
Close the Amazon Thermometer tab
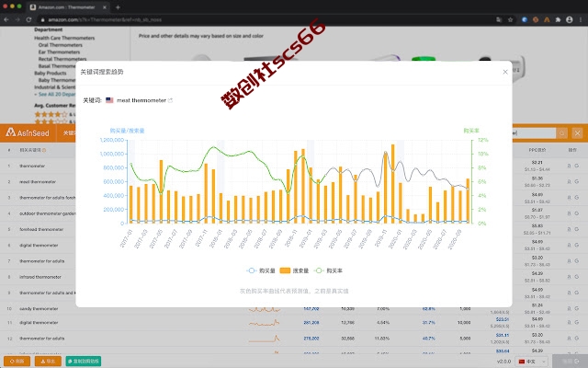(x=105, y=7)
